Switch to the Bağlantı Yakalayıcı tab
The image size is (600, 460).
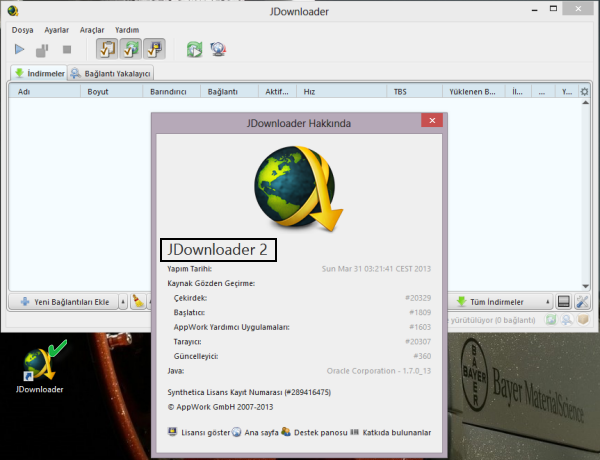[111, 73]
